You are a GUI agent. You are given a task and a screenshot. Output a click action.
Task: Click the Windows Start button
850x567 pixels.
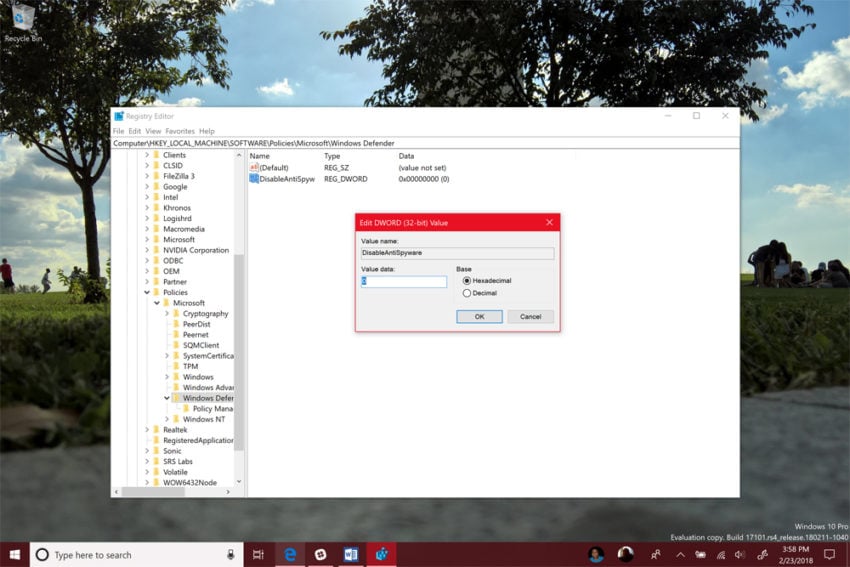click(15, 555)
